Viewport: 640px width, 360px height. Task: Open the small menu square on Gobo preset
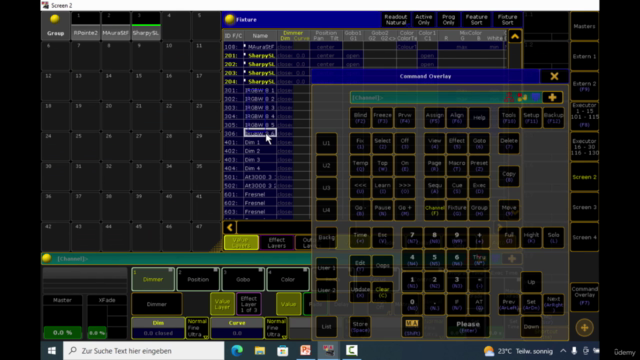(x=260, y=270)
